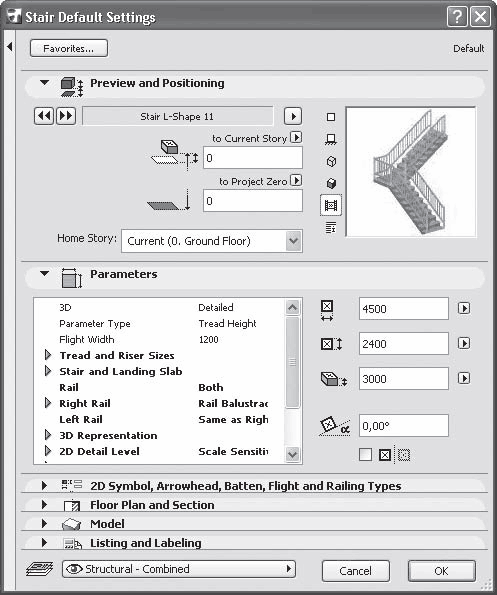497x595 pixels.
Task: Go to the next stair library part
Action: click(x=66, y=116)
